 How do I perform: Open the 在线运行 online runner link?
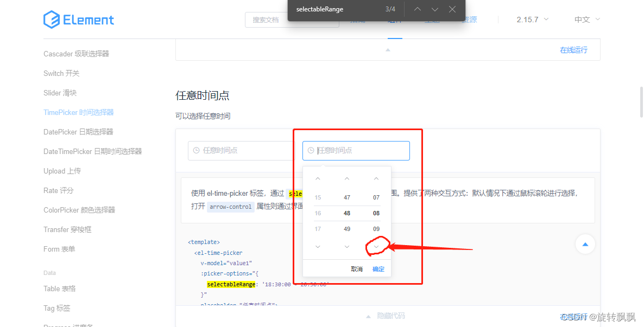click(573, 49)
